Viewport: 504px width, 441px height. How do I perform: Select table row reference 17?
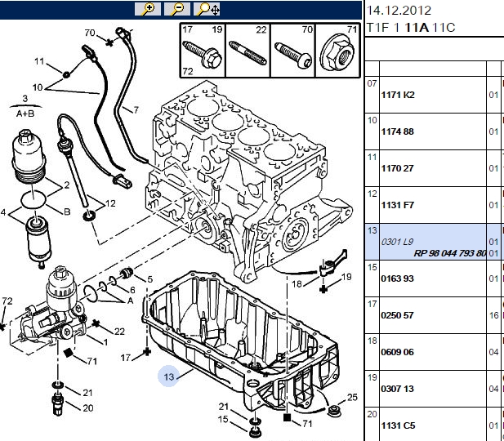point(372,304)
